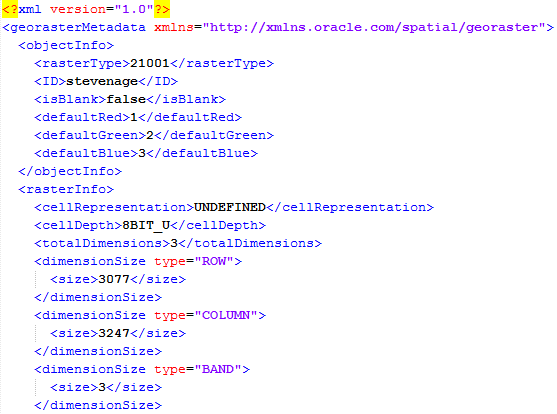Click the defaultGreen value 2
This screenshot has width=557, height=414.
click(150, 135)
